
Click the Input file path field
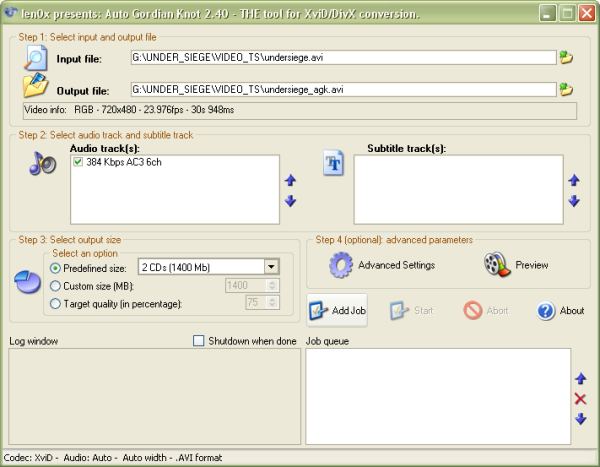coord(343,57)
